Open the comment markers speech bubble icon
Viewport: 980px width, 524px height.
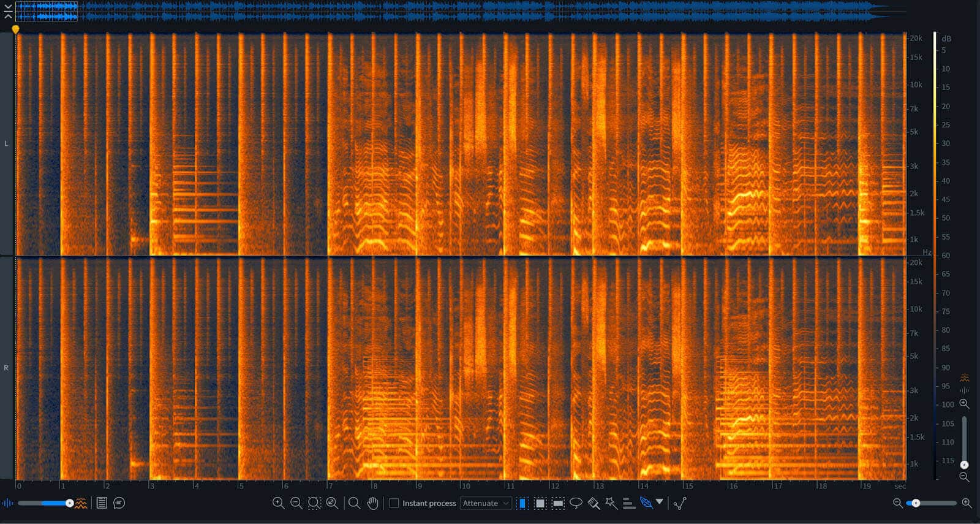tap(119, 503)
